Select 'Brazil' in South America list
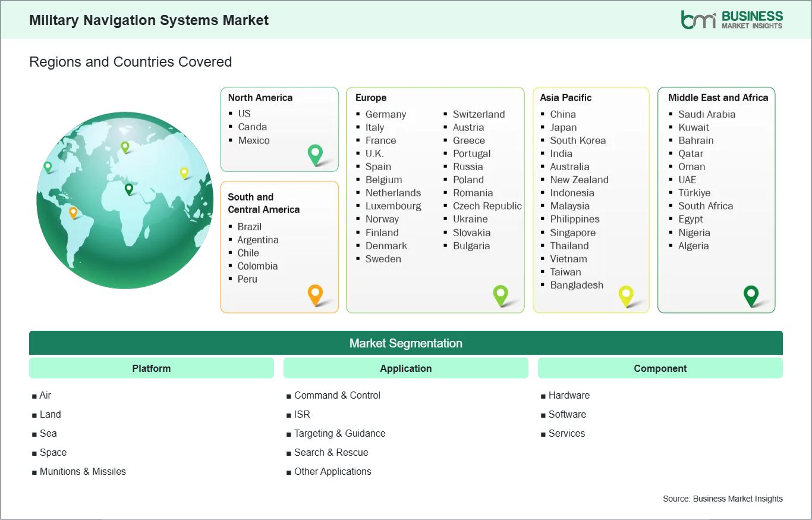Screen dimensions: 812x520 point(250,227)
